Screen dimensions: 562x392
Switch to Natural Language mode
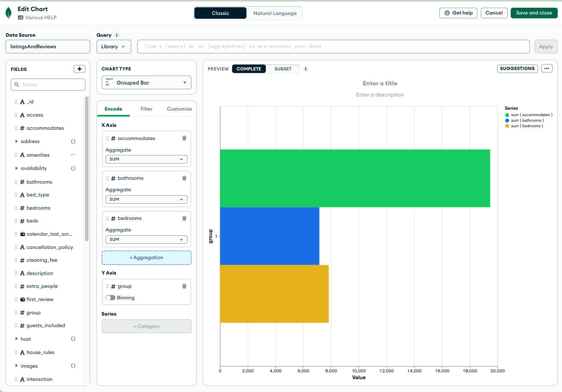274,13
